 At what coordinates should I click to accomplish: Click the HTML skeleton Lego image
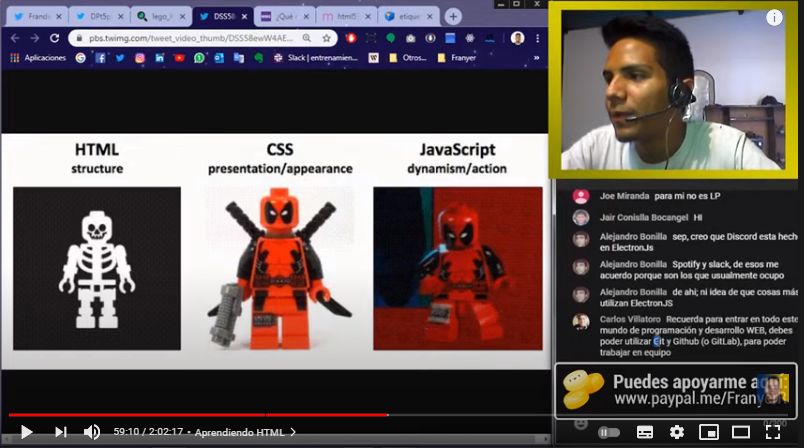(x=97, y=268)
